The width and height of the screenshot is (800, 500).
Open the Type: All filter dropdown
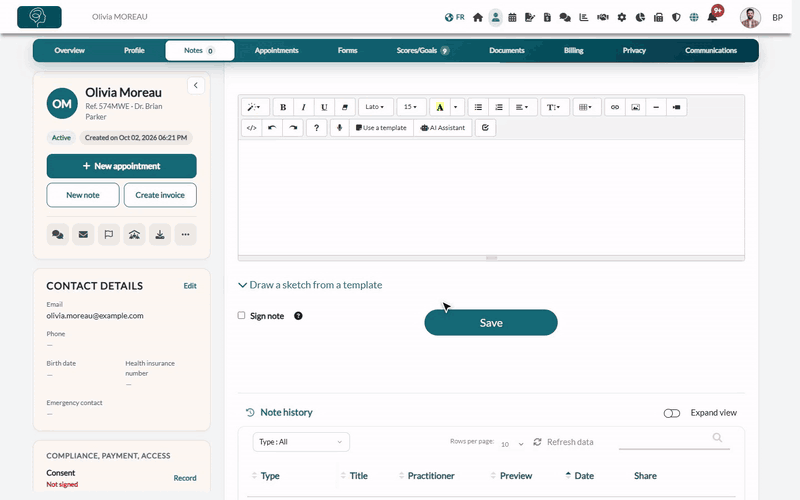coord(301,442)
